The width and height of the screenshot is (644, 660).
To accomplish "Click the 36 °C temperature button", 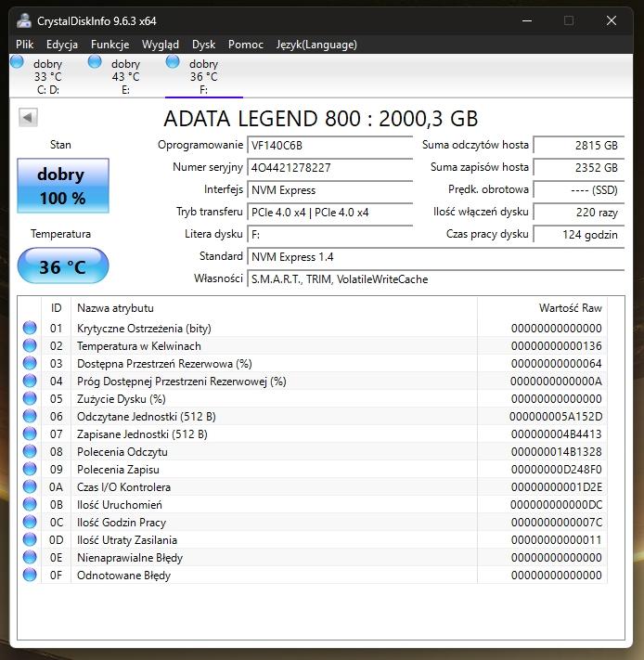I will point(62,267).
